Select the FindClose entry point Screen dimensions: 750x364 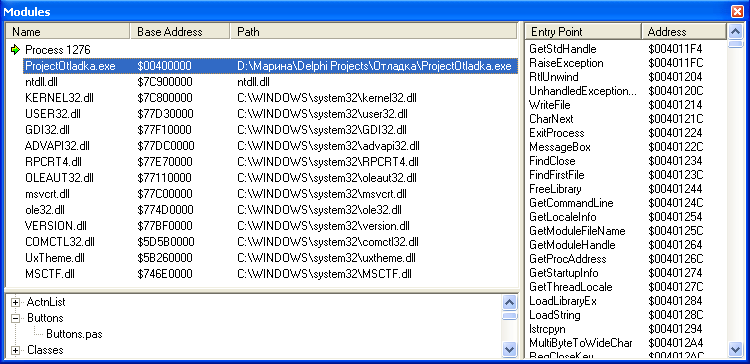pos(552,161)
